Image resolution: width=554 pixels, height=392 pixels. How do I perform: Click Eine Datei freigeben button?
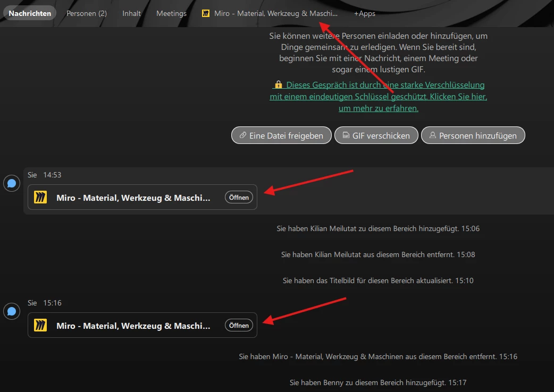coord(281,135)
